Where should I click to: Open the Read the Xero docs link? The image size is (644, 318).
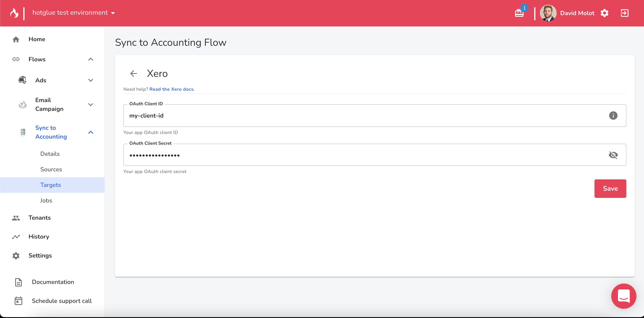coord(172,89)
